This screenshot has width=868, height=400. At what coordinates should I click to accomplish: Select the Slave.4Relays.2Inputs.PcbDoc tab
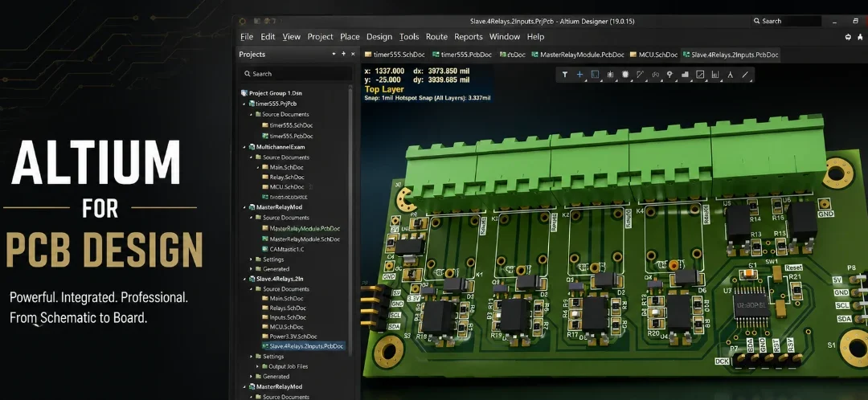(x=731, y=55)
